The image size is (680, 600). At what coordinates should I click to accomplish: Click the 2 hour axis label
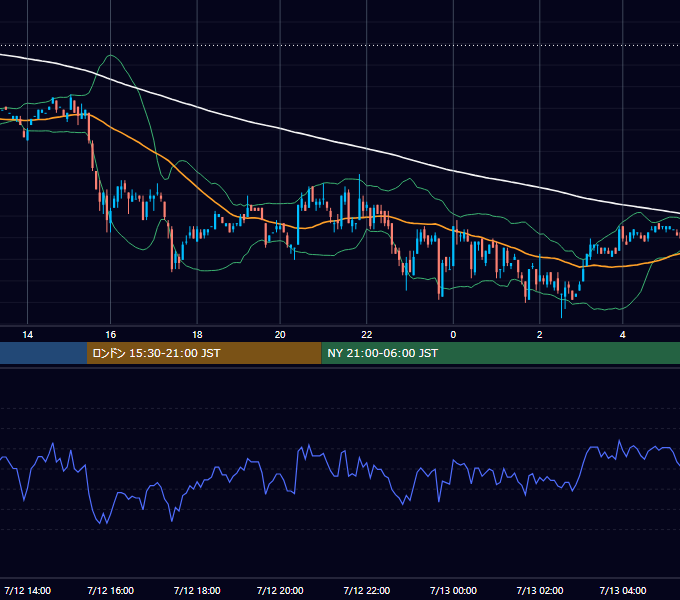click(x=539, y=334)
